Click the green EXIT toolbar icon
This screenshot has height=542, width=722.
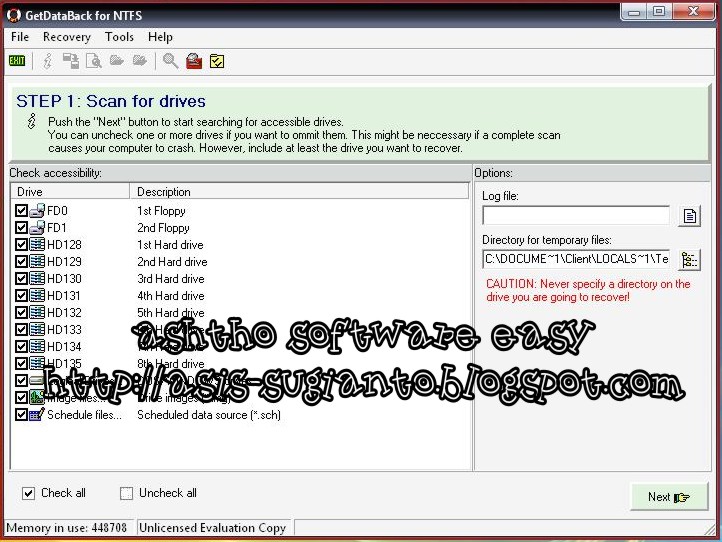click(17, 61)
